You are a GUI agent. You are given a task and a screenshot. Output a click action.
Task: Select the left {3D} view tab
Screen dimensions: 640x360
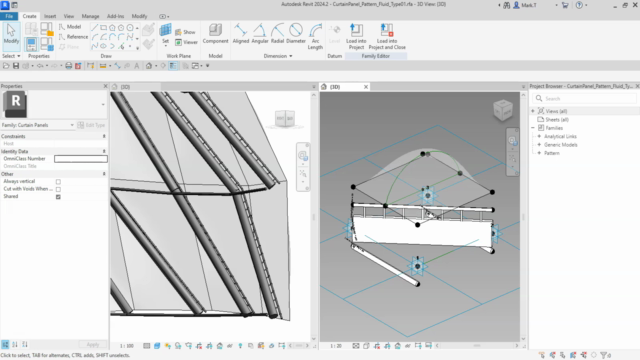[135, 87]
